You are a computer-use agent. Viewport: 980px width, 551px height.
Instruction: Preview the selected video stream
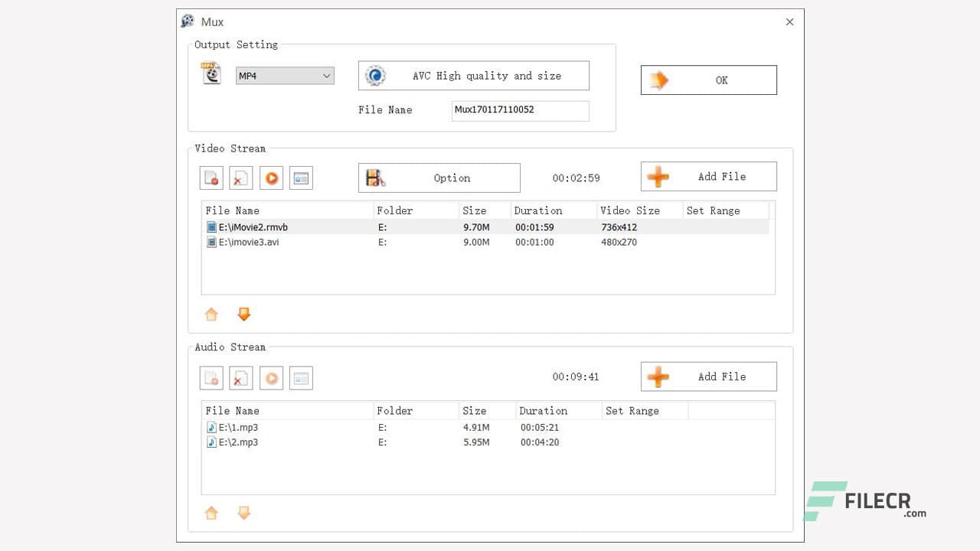click(271, 177)
